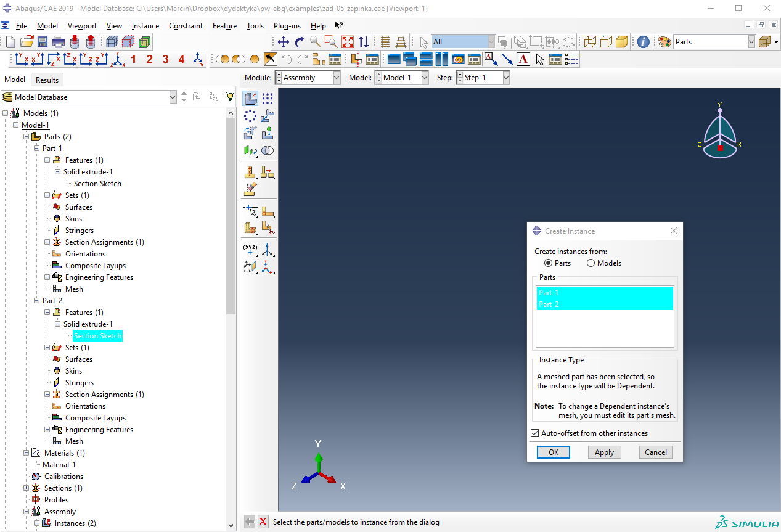Click the Query information icon
The width and height of the screenshot is (781, 532).
click(x=643, y=42)
